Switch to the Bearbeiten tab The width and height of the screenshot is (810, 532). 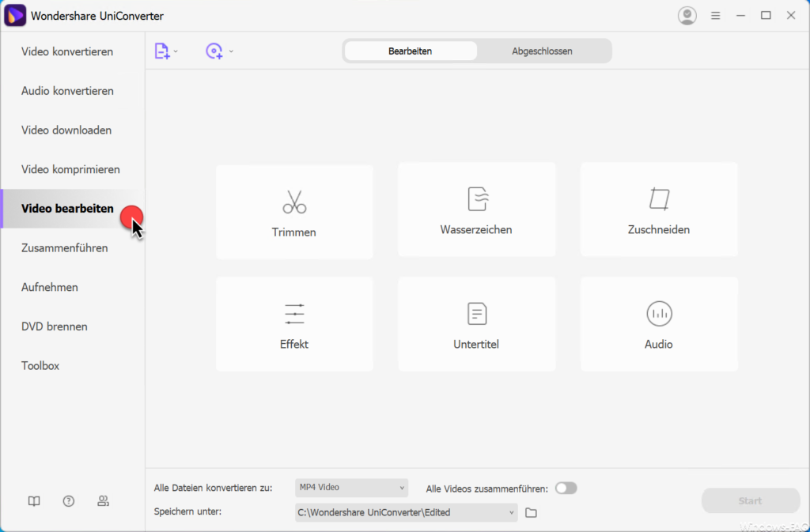(x=411, y=51)
